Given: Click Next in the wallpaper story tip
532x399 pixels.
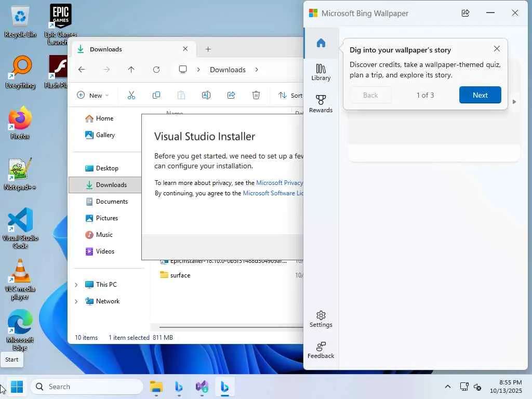Looking at the screenshot, I should [480, 95].
